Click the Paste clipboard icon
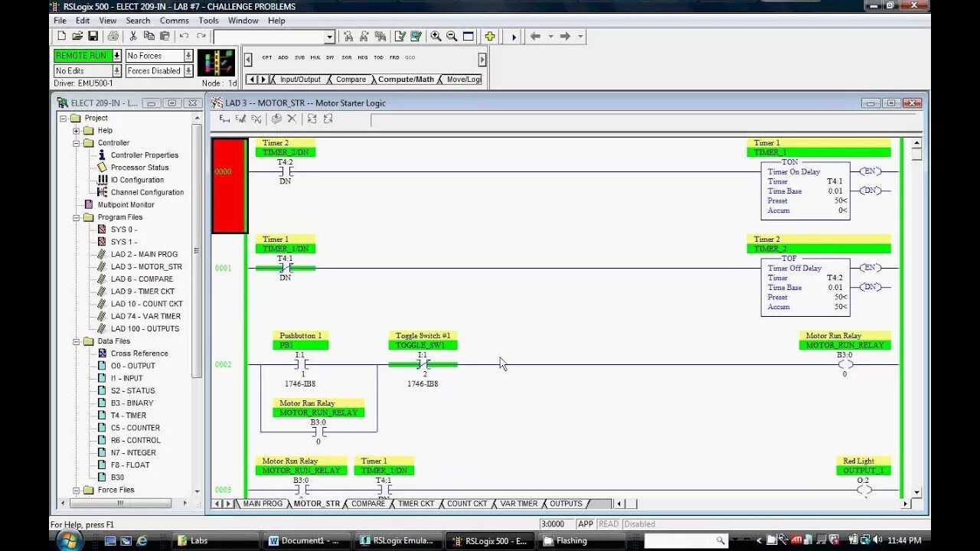The width and height of the screenshot is (980, 551). click(x=164, y=36)
